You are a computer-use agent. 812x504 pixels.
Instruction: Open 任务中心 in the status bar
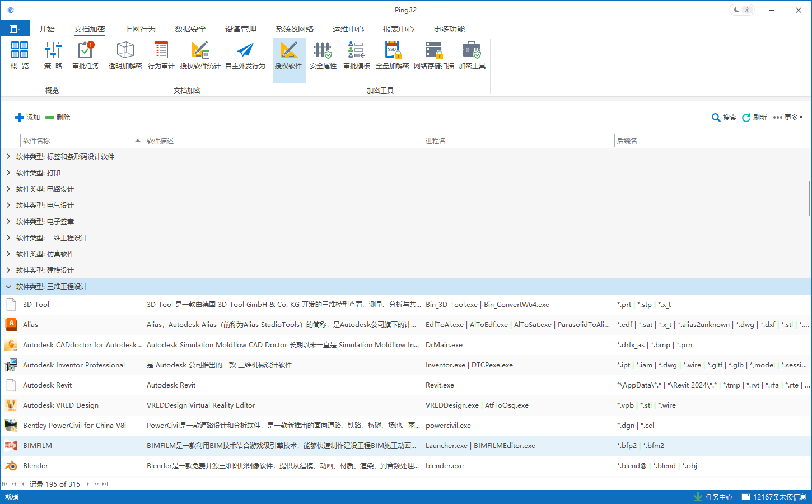[x=713, y=497]
